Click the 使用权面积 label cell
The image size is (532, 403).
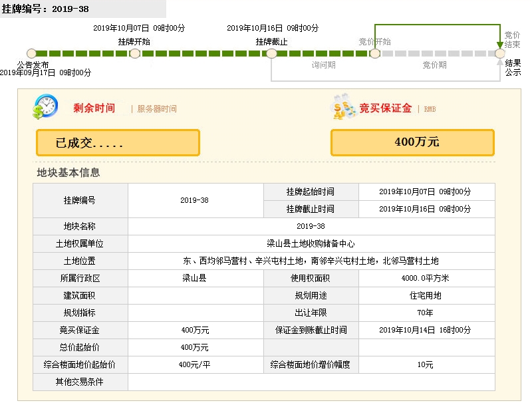coord(311,278)
